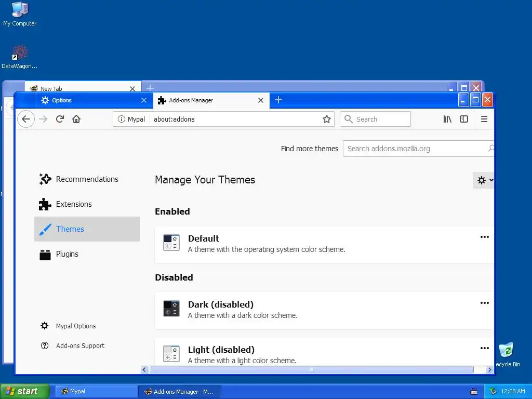The width and height of the screenshot is (532, 399).
Task: Select the Add-ons Manager tab
Action: tap(211, 100)
